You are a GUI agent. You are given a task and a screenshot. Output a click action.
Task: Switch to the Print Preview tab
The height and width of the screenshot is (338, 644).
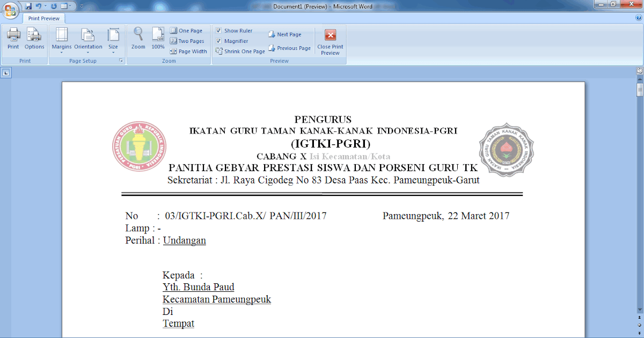pos(44,18)
